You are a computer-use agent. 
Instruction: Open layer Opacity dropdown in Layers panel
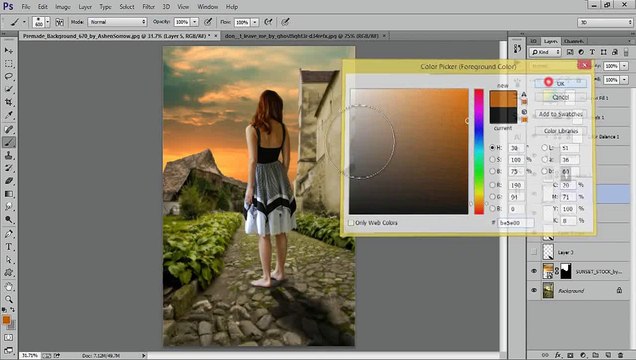pyautogui.click(x=624, y=66)
